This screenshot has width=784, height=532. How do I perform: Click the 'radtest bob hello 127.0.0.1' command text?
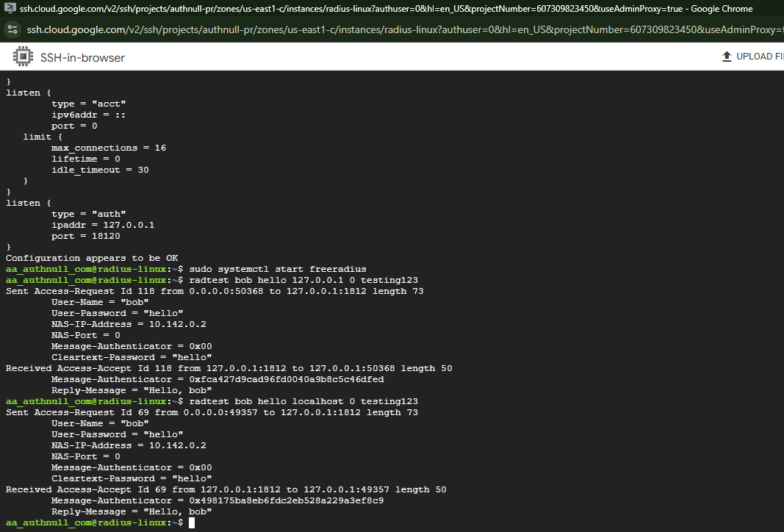click(303, 280)
